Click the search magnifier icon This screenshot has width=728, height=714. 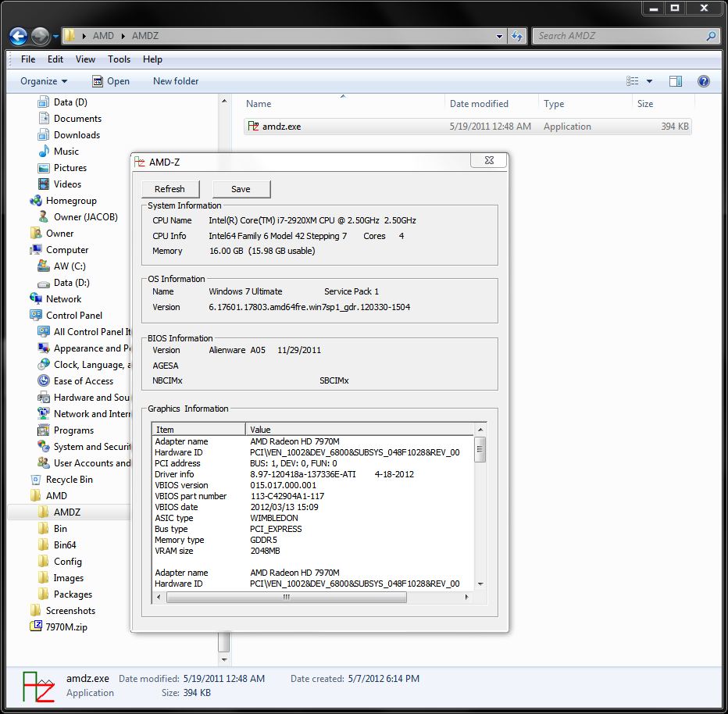(711, 36)
